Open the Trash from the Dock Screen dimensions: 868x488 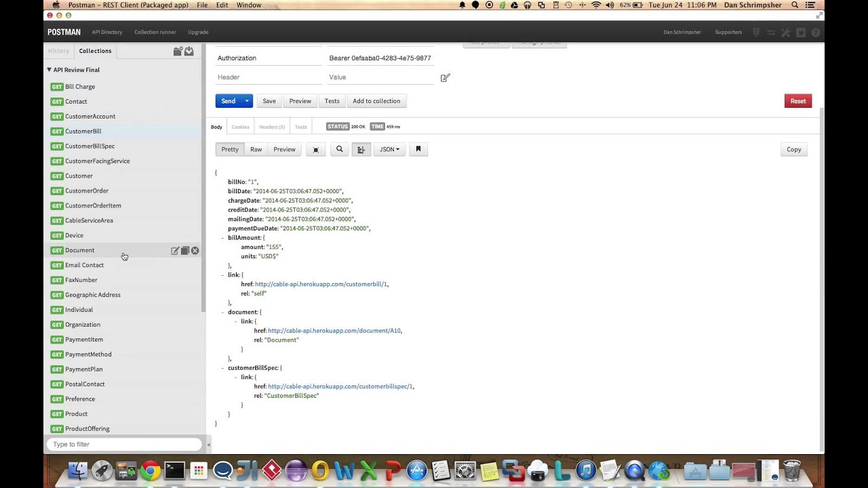792,470
